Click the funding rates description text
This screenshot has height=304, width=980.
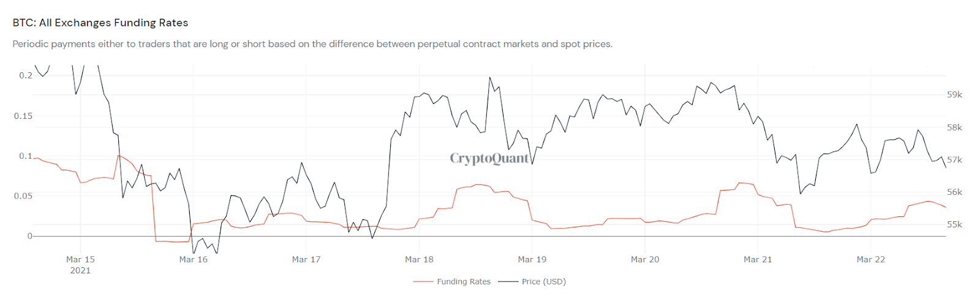[312, 44]
